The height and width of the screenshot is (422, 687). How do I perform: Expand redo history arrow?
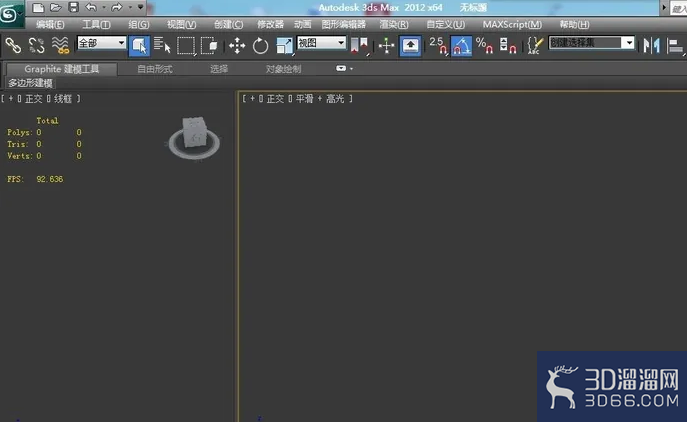tap(130, 7)
